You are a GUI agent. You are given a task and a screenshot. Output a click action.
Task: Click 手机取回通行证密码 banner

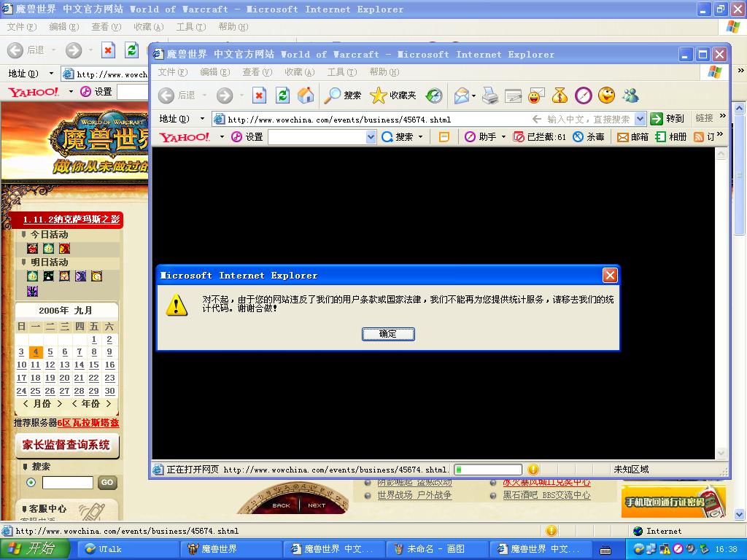pyautogui.click(x=673, y=501)
